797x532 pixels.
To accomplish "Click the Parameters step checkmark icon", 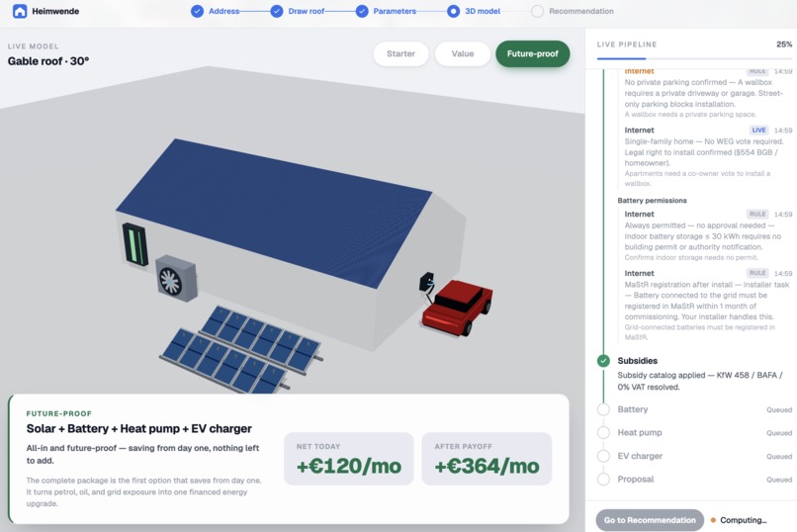I will click(362, 11).
